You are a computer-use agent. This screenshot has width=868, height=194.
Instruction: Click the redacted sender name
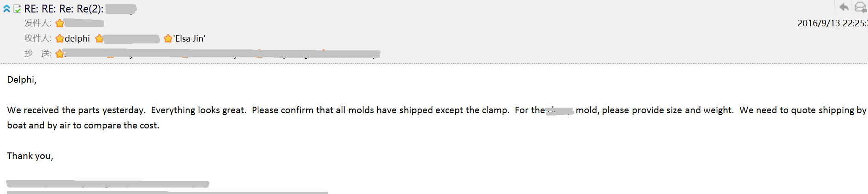84,23
